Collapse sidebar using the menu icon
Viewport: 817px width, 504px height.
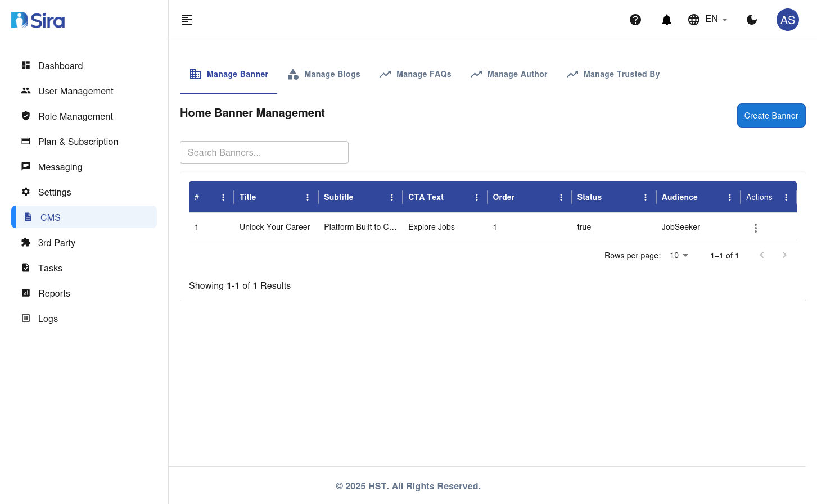pos(187,20)
